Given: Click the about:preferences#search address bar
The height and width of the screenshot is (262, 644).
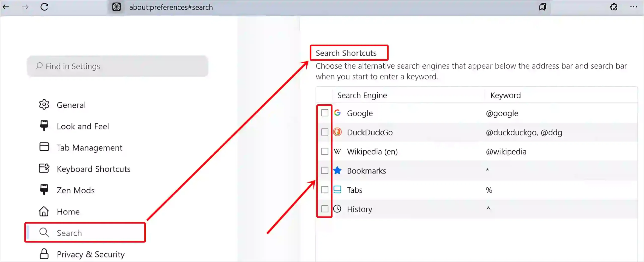Looking at the screenshot, I should [330, 7].
